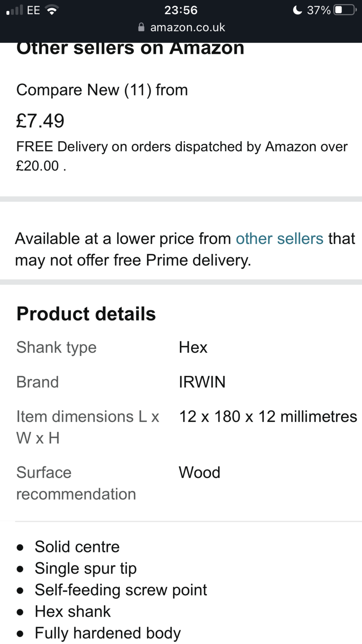The width and height of the screenshot is (362, 644).
Task: Tap the padlock icon beside amazon.co.uk
Action: (141, 27)
